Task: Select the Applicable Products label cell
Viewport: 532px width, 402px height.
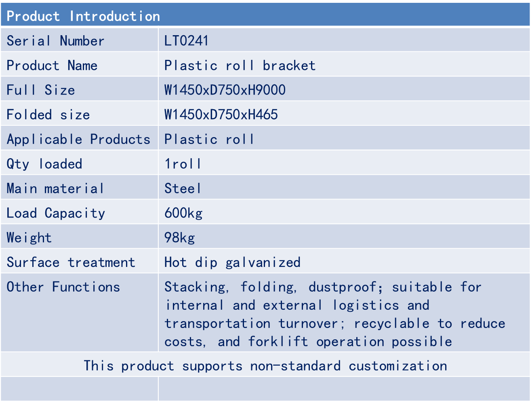Action: (78, 140)
